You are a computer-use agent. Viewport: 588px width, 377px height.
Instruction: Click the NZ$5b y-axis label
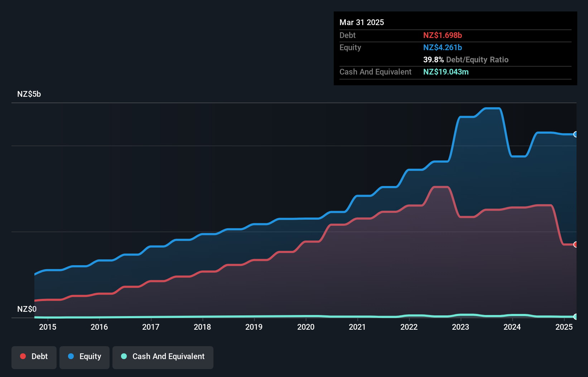click(29, 94)
